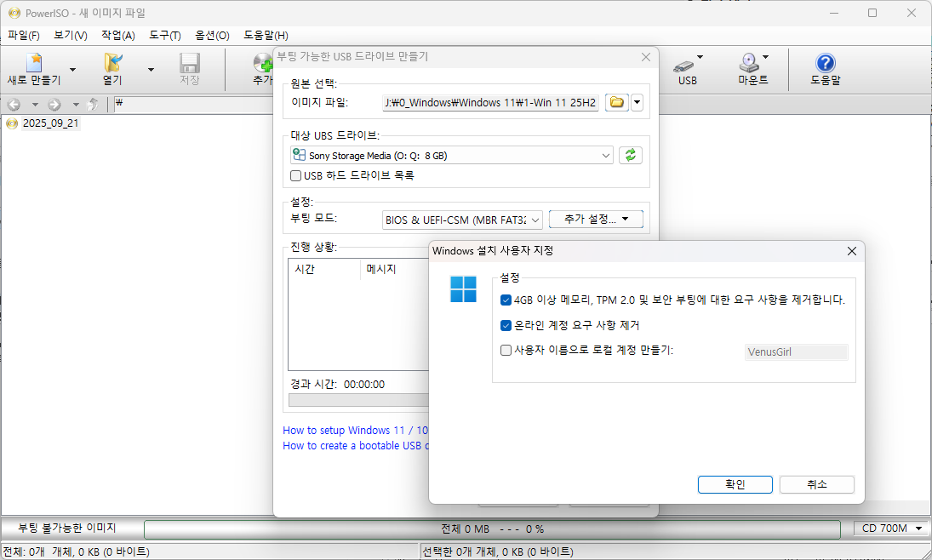Close the Windows 설치 사용자 지정 dialog
The image size is (932, 560).
click(852, 251)
